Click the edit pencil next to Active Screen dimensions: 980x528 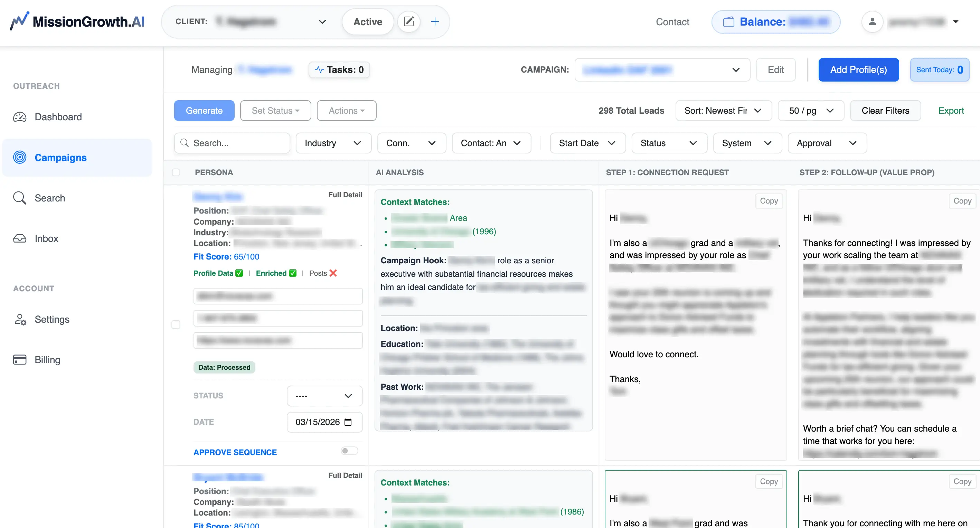point(408,21)
